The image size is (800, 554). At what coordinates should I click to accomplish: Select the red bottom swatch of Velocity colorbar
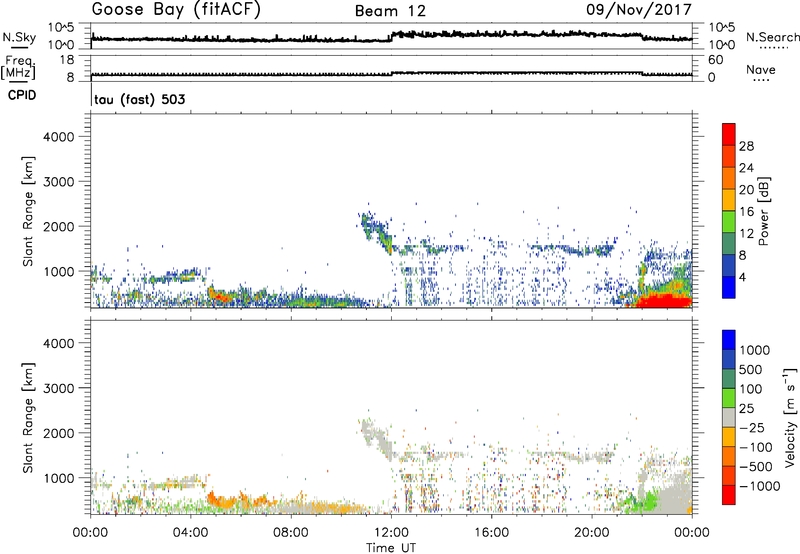coord(729,495)
